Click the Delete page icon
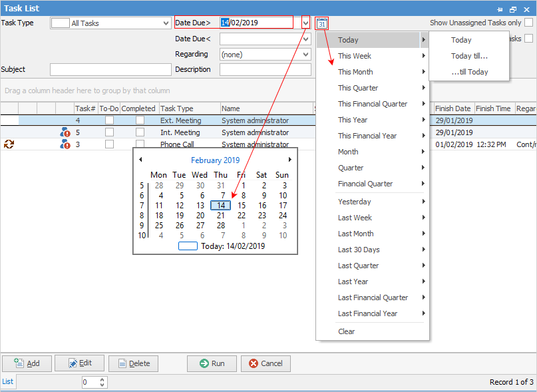Screen dimensions: 537x392 coord(122,363)
